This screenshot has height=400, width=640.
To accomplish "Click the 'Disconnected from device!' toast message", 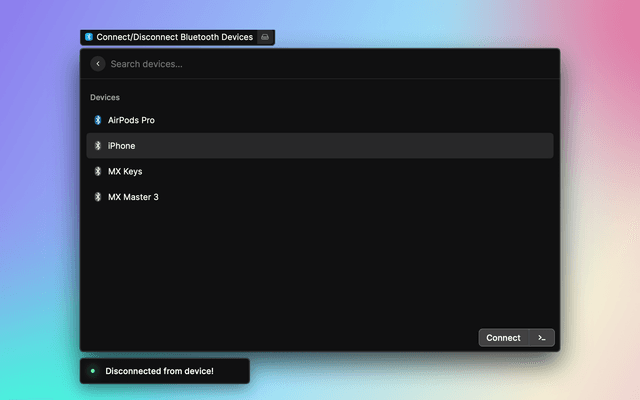I will point(159,371).
